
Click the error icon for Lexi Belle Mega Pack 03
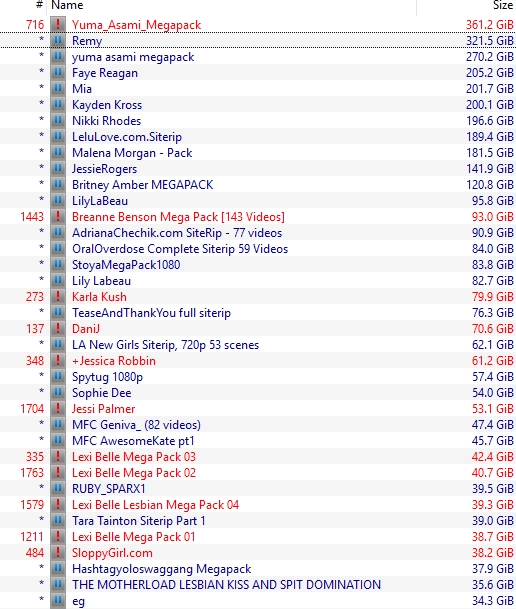[x=58, y=457]
